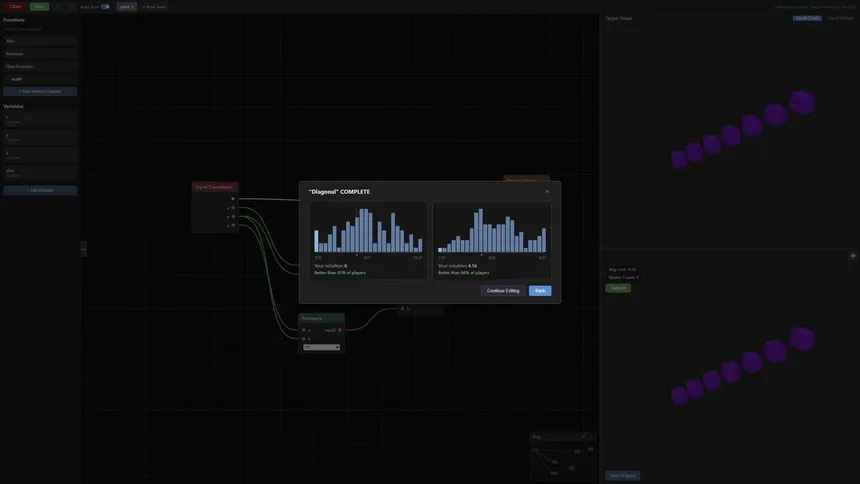Image resolution: width=860 pixels, height=484 pixels.
Task: Click the Compare node input port b
Action: click(304, 339)
